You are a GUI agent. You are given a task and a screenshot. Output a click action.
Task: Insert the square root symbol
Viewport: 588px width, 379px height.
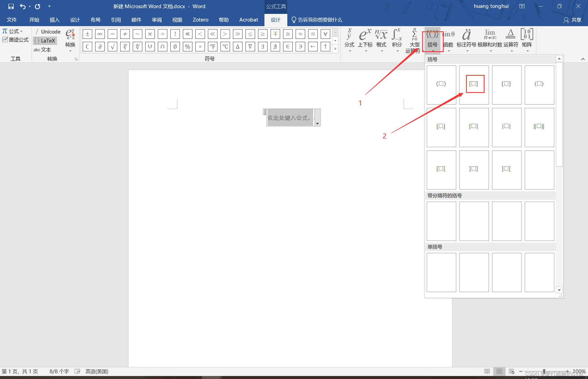click(112, 47)
